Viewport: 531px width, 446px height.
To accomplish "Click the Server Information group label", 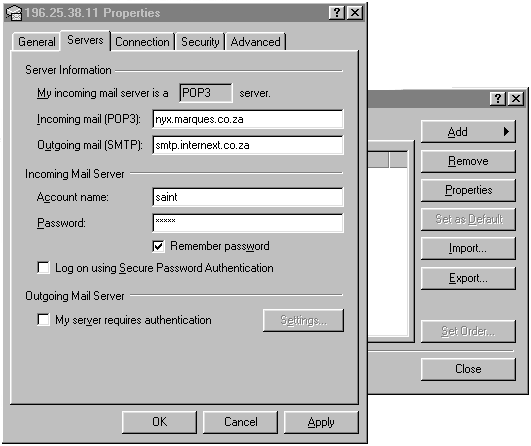I will [x=68, y=70].
